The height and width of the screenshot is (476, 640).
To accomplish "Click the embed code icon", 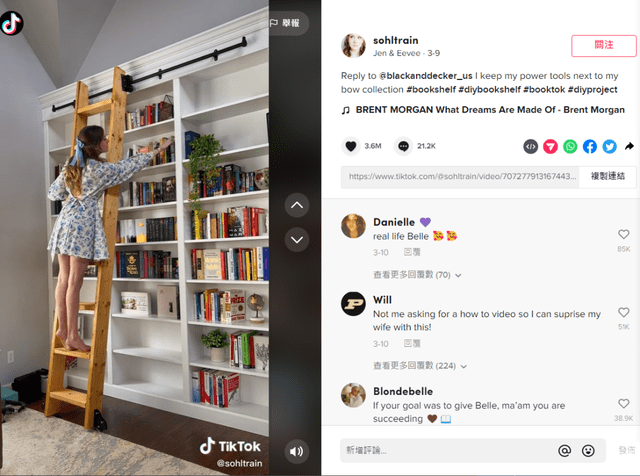I will tap(530, 147).
